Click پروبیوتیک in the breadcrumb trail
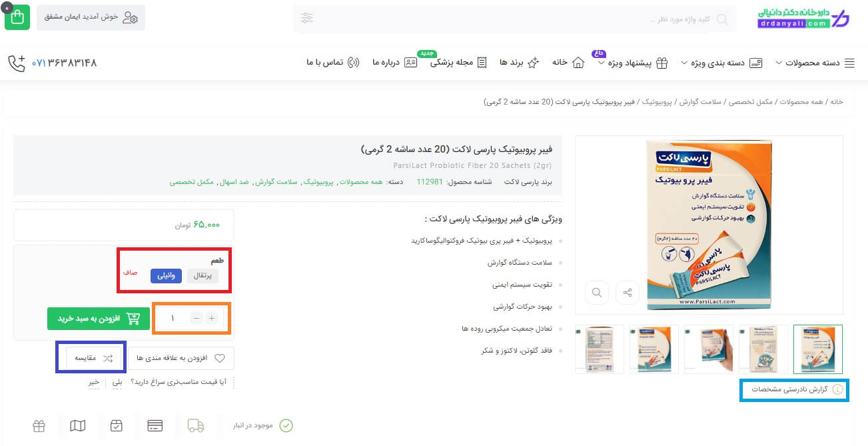 click(x=655, y=102)
